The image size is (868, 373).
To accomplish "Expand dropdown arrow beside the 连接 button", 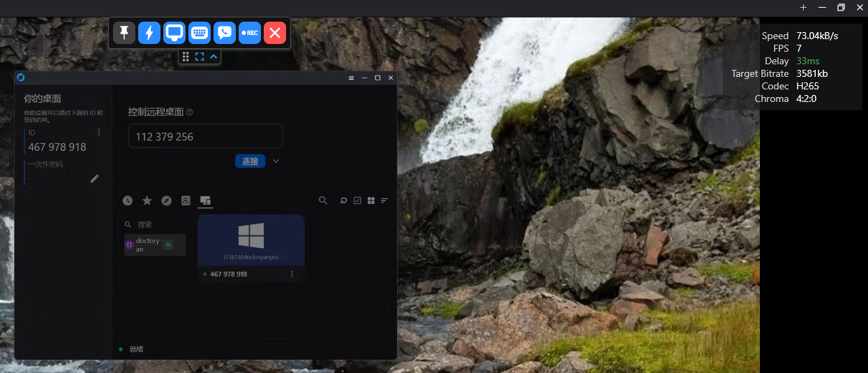I will coord(276,161).
